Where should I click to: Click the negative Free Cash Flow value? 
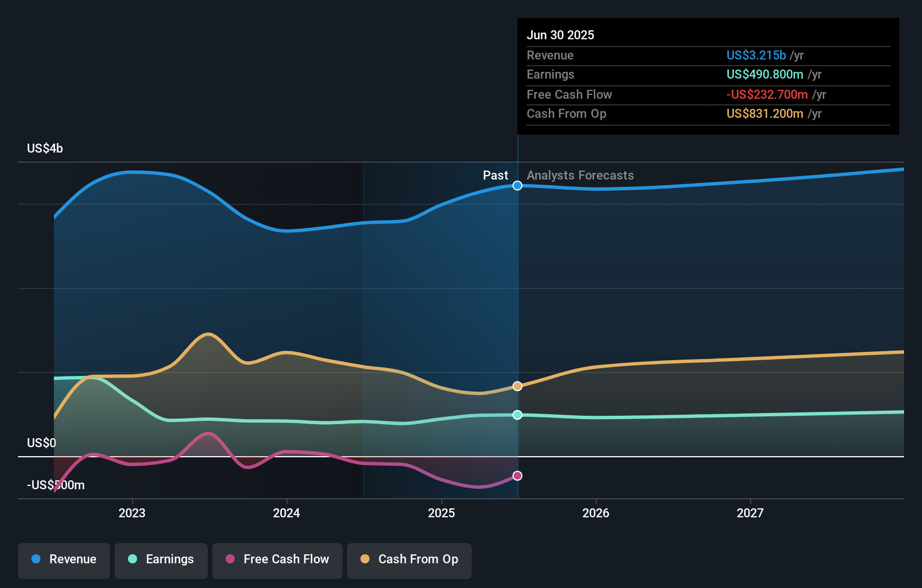tap(768, 94)
